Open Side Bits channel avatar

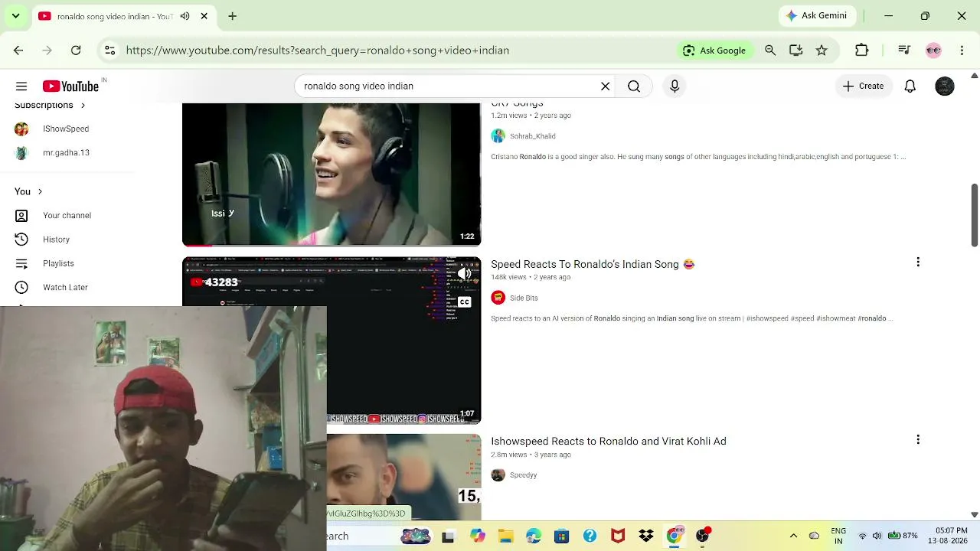[x=498, y=298]
